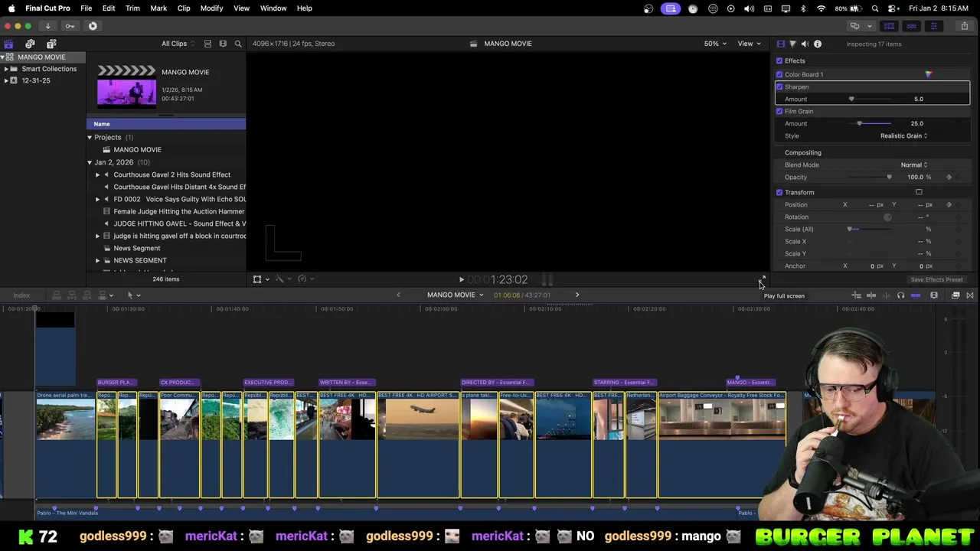Select MANGO MOVIE project thumbnail
Image resolution: width=980 pixels, height=551 pixels.
(x=127, y=86)
